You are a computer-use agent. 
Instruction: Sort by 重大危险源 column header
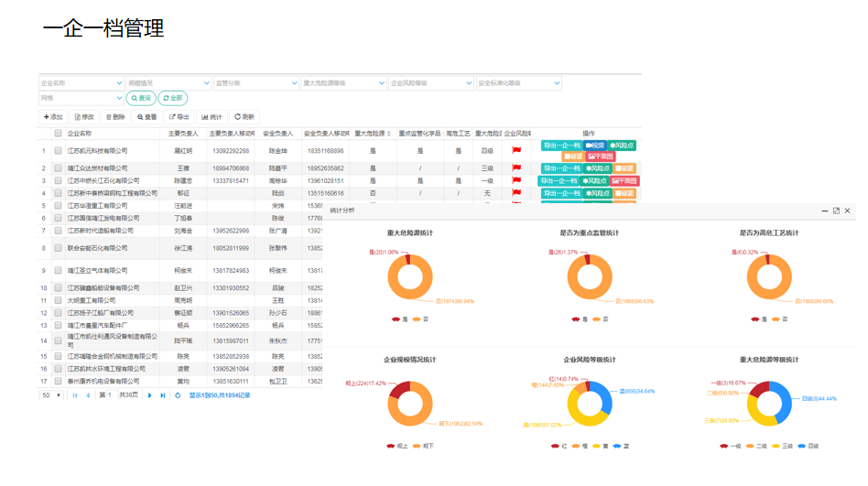tap(371, 134)
